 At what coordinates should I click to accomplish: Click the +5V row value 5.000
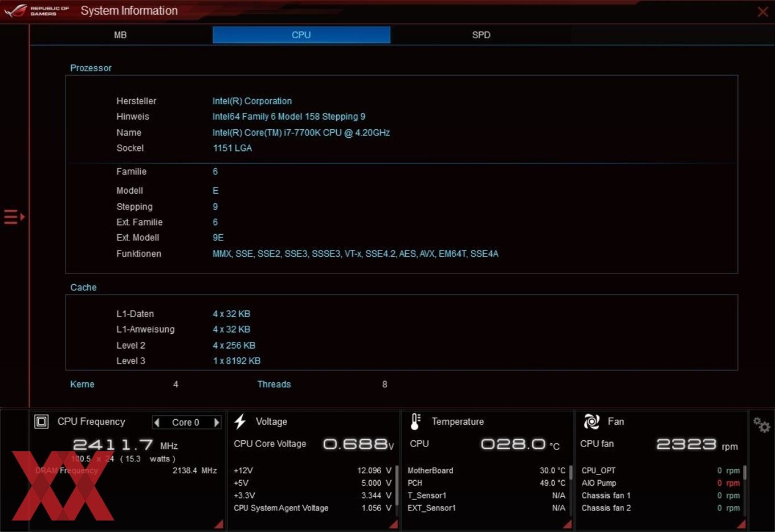[376, 483]
